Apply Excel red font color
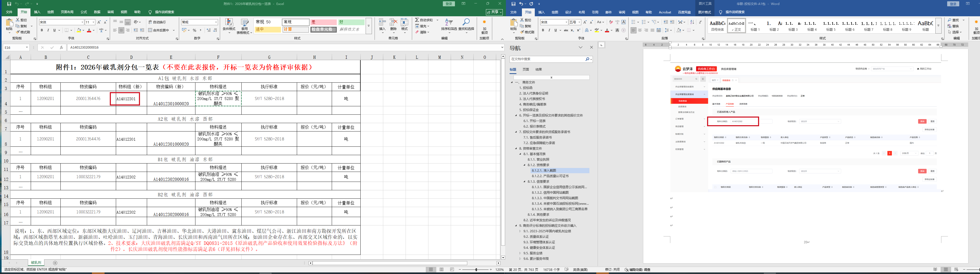Viewport: 980px width, 274px height. (89, 30)
